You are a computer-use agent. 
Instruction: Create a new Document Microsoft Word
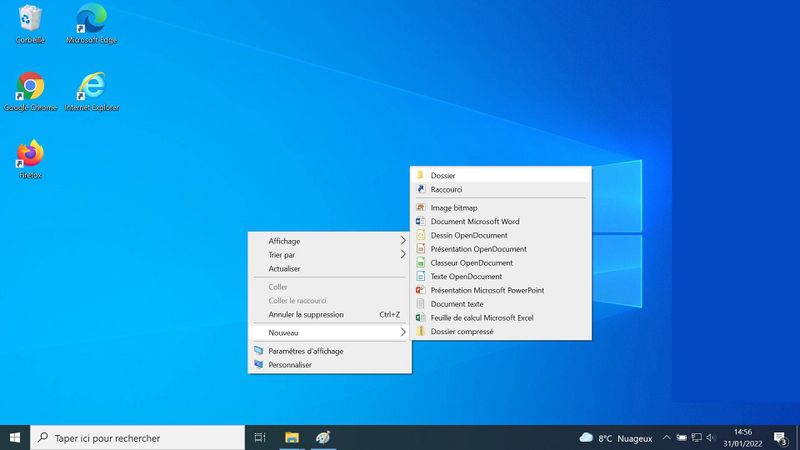[501, 221]
